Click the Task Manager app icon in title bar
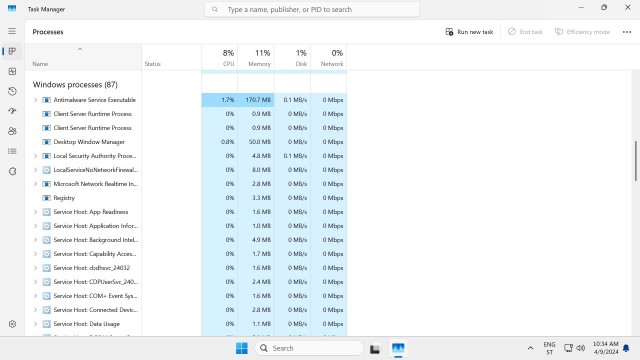640x360 pixels. (x=12, y=9)
